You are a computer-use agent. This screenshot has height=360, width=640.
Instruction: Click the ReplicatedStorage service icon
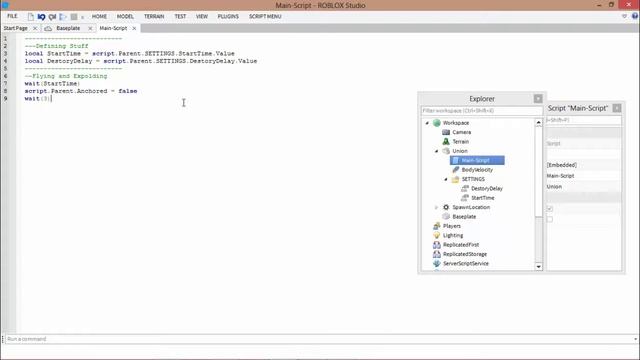(437, 254)
